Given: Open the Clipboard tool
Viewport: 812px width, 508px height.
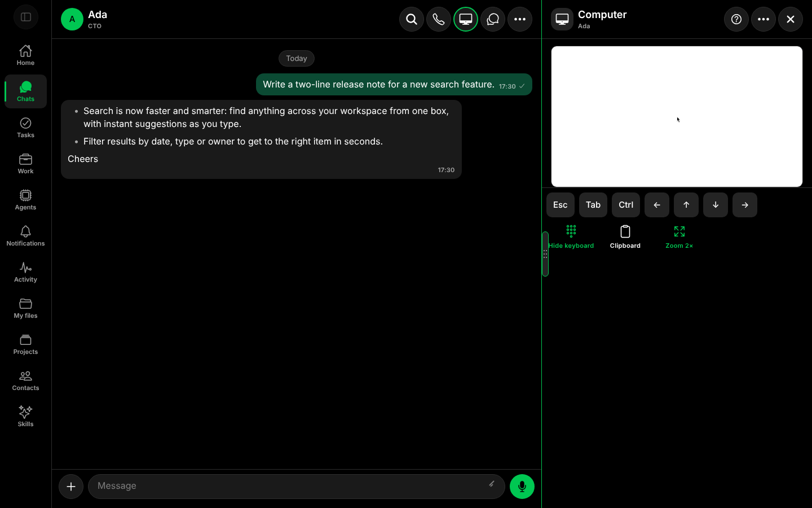Looking at the screenshot, I should click(x=625, y=237).
